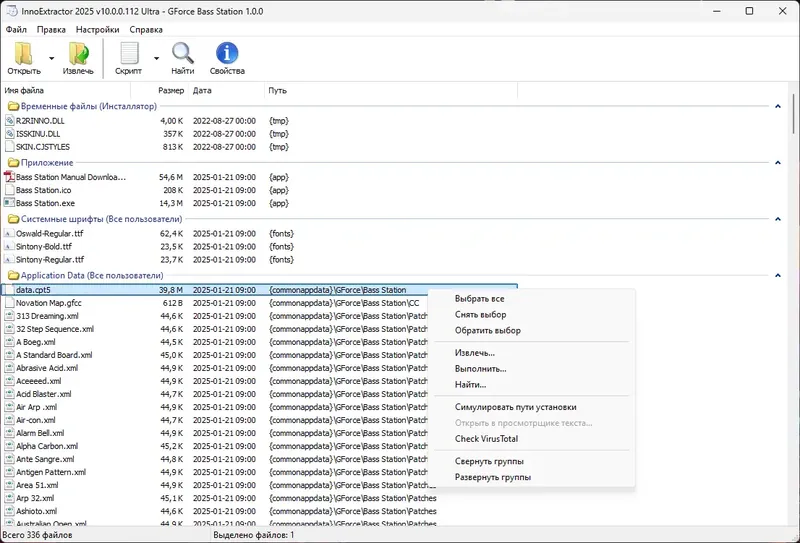Select the Antigen Pattern.xml file
Viewport: 800px width, 543px height.
(51, 472)
